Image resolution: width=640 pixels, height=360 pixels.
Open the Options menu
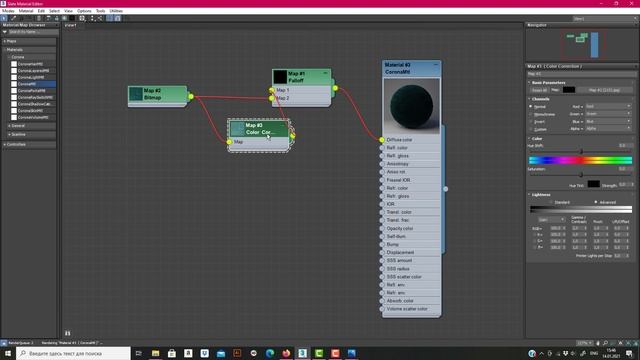84,11
